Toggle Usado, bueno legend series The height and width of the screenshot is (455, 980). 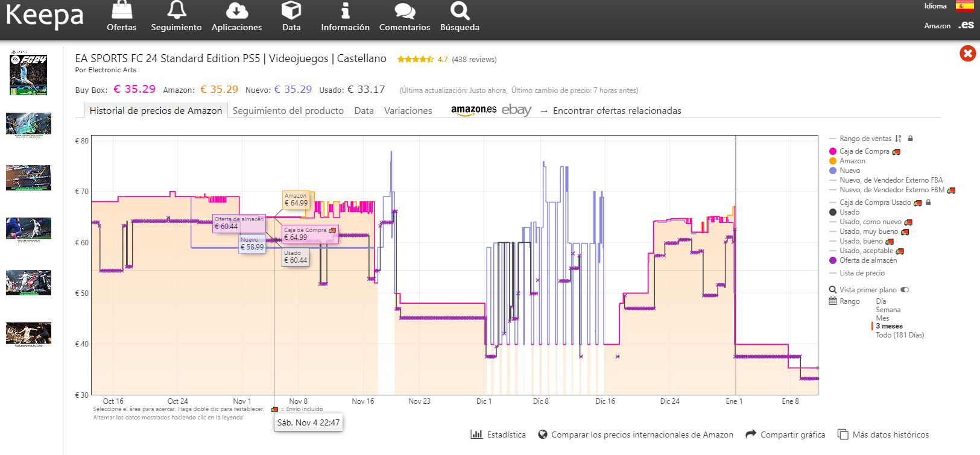click(862, 241)
